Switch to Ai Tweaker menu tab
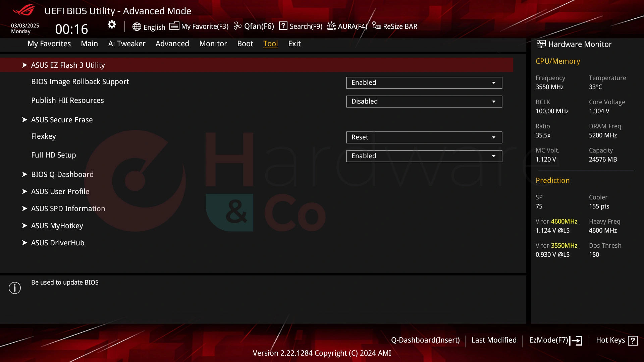 126,43
